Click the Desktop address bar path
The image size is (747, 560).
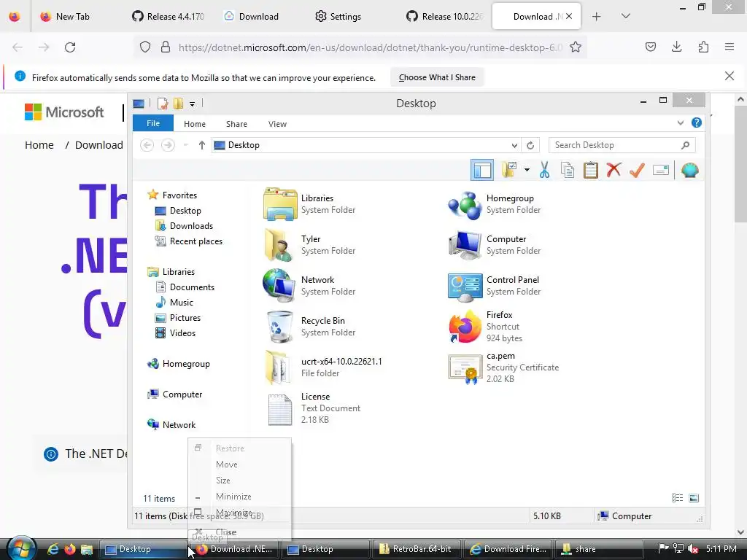pos(244,145)
